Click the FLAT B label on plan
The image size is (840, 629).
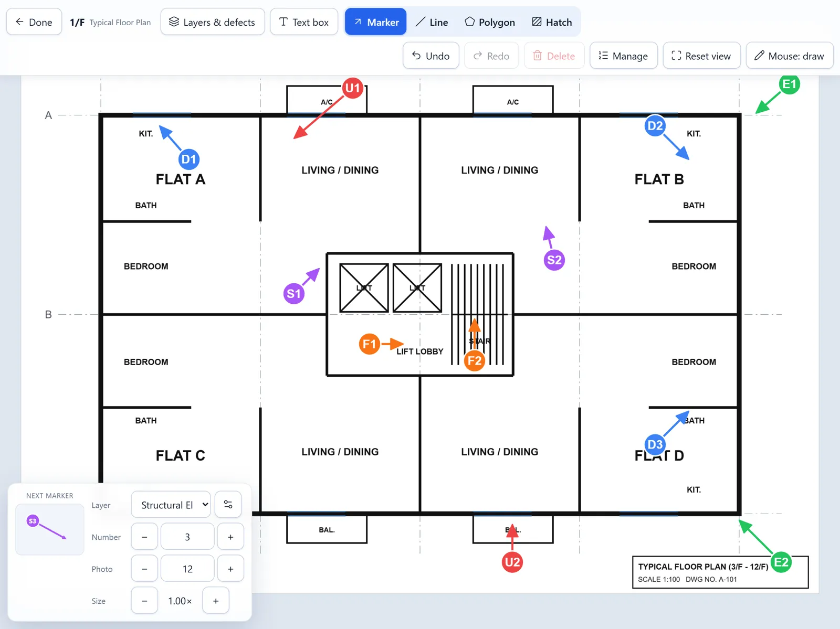tap(659, 179)
